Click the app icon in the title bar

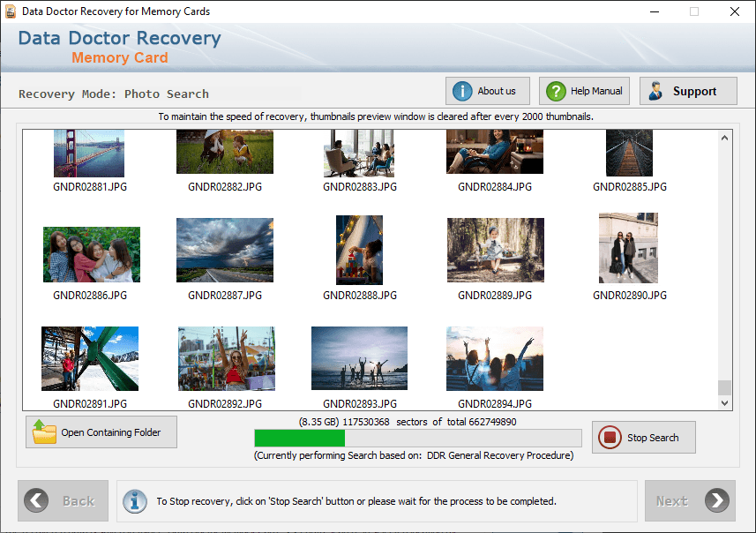pos(10,11)
